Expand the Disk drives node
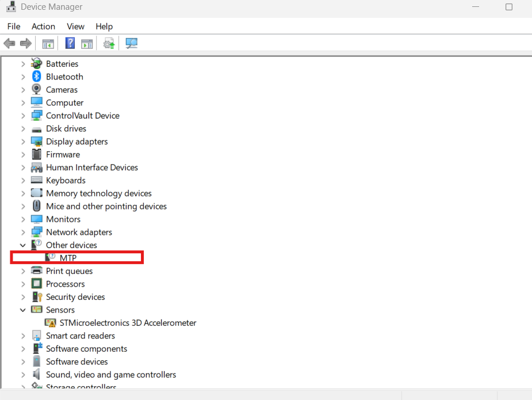Image resolution: width=532 pixels, height=400 pixels. click(x=23, y=129)
